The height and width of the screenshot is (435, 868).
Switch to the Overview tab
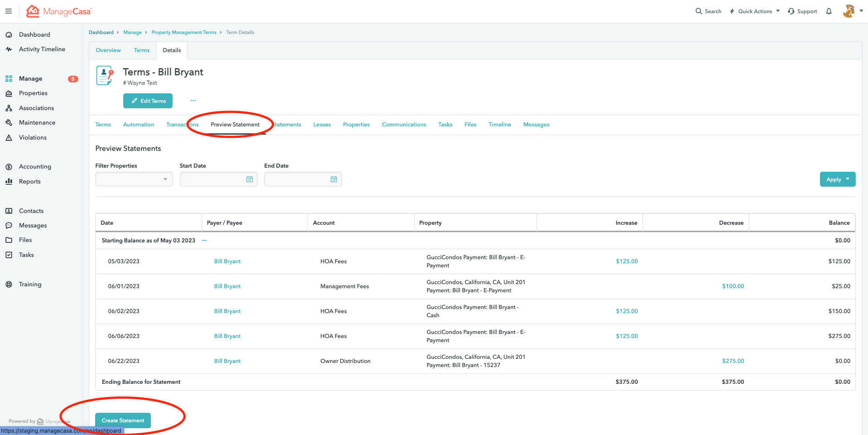coord(108,50)
